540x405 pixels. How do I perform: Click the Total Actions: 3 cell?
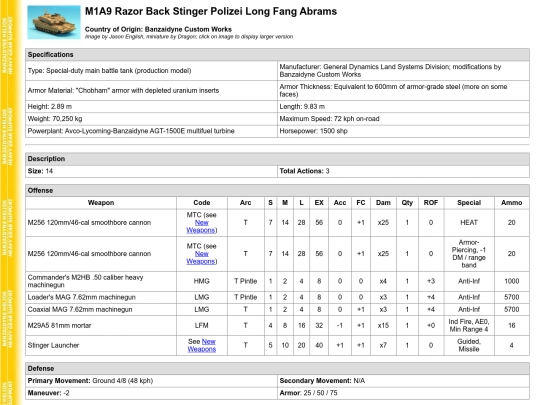[403, 171]
